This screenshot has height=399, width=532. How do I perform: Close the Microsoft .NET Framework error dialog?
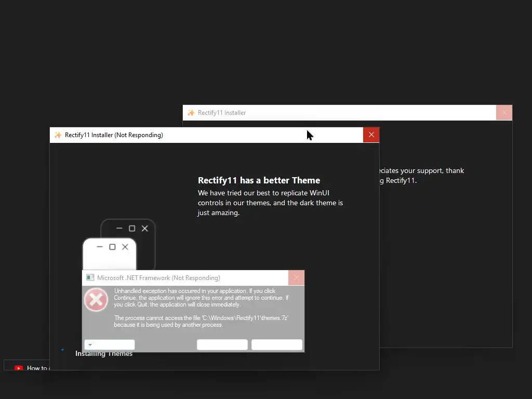(296, 278)
